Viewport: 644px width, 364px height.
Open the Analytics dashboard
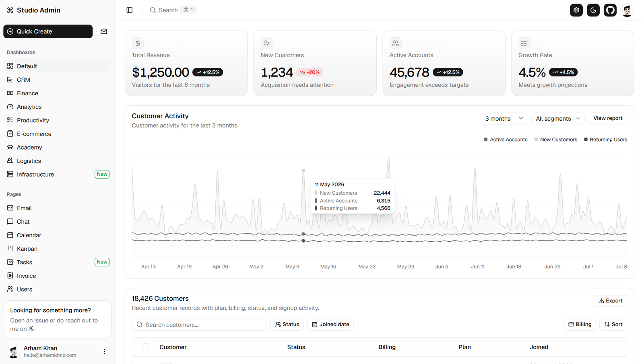57,107
